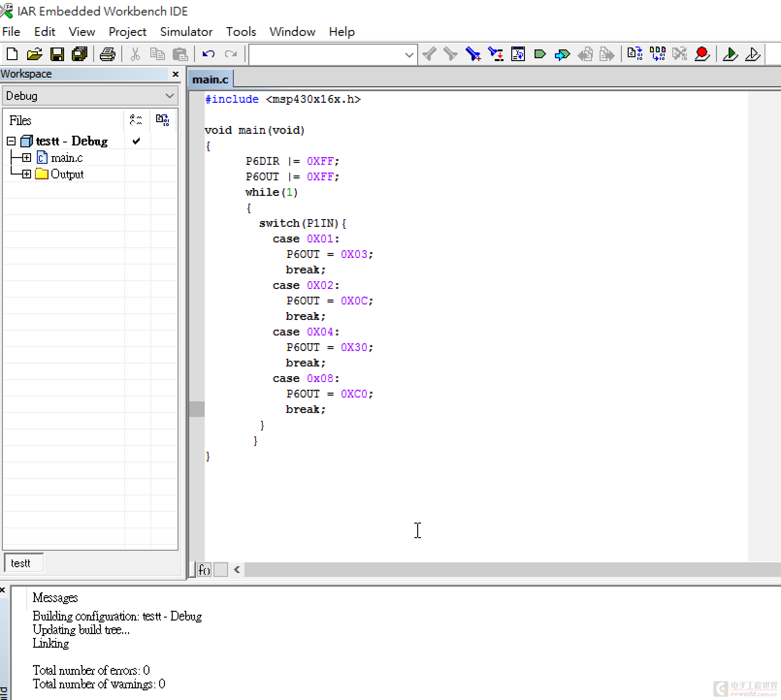Click inside the quick search input field

point(326,55)
